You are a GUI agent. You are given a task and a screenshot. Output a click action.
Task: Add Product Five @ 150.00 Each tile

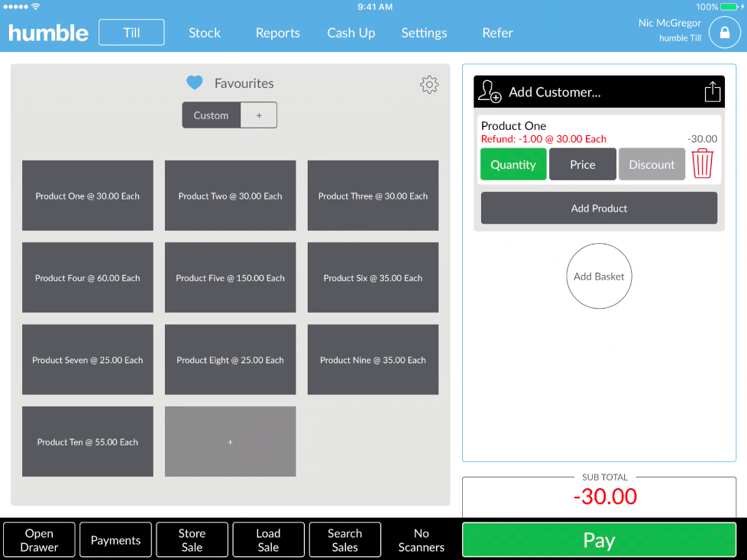(230, 277)
